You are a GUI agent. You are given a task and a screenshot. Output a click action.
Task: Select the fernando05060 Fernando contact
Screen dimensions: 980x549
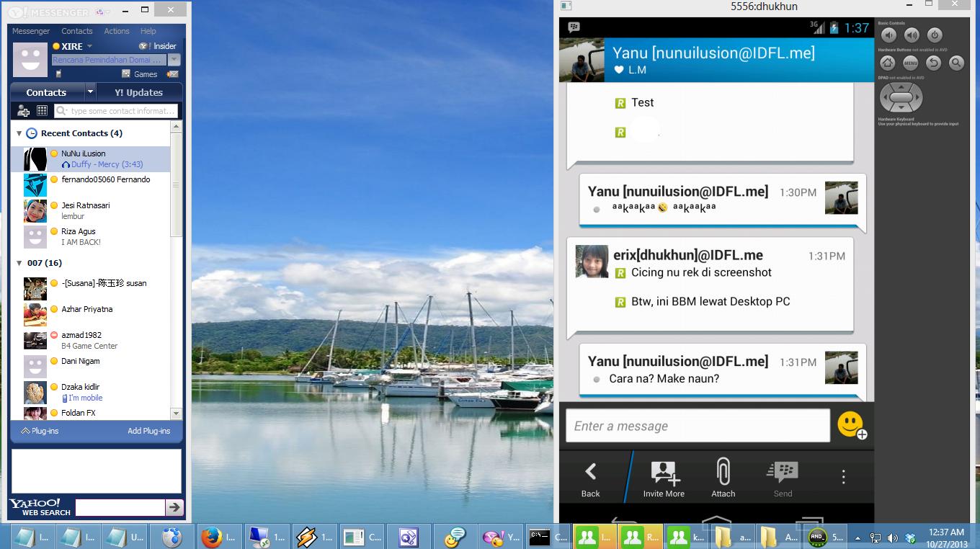click(91, 185)
